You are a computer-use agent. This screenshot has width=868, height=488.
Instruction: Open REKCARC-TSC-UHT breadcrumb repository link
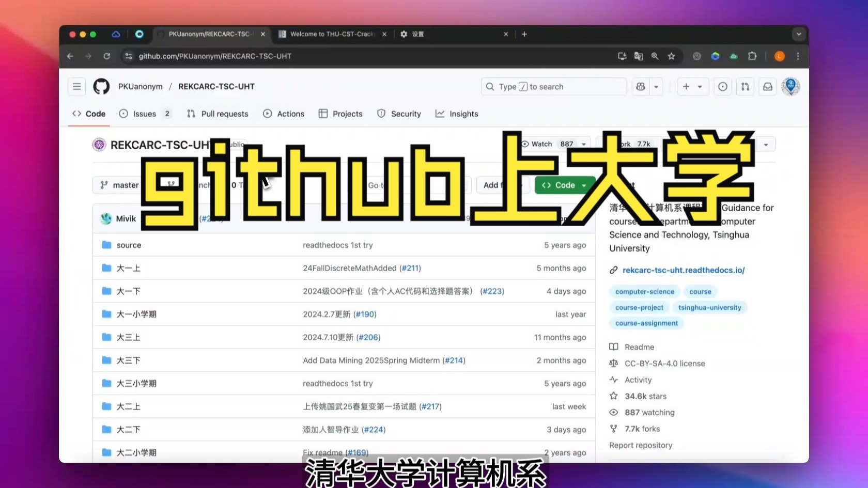tap(216, 86)
